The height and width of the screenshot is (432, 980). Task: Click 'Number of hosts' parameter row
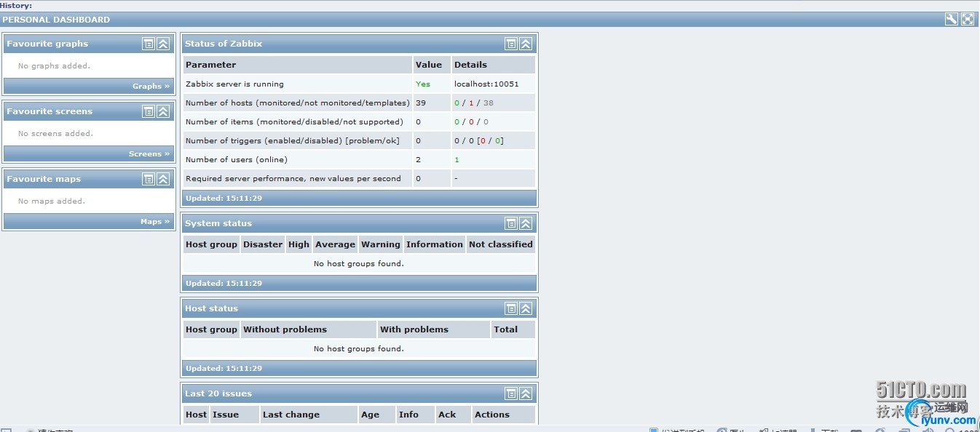(x=298, y=103)
